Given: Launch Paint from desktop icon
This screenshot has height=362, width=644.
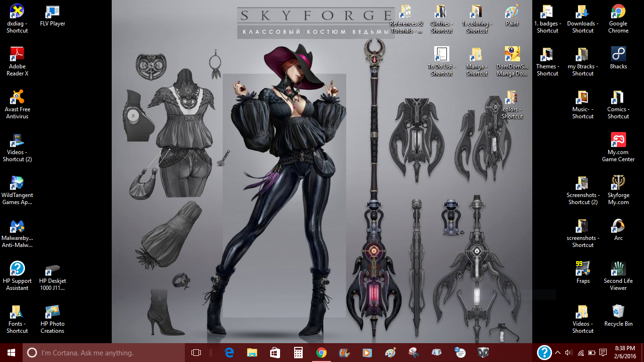Looking at the screenshot, I should coord(512,16).
